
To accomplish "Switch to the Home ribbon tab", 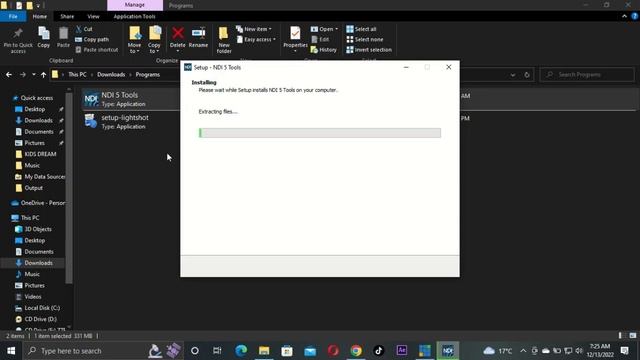I will click(40, 16).
